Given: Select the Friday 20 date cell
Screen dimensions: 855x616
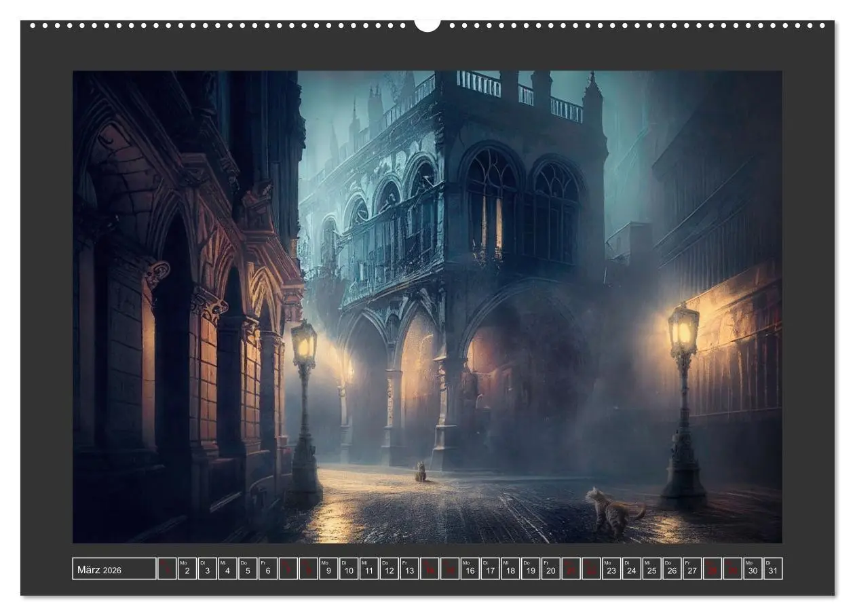Looking at the screenshot, I should pyautogui.click(x=551, y=569).
